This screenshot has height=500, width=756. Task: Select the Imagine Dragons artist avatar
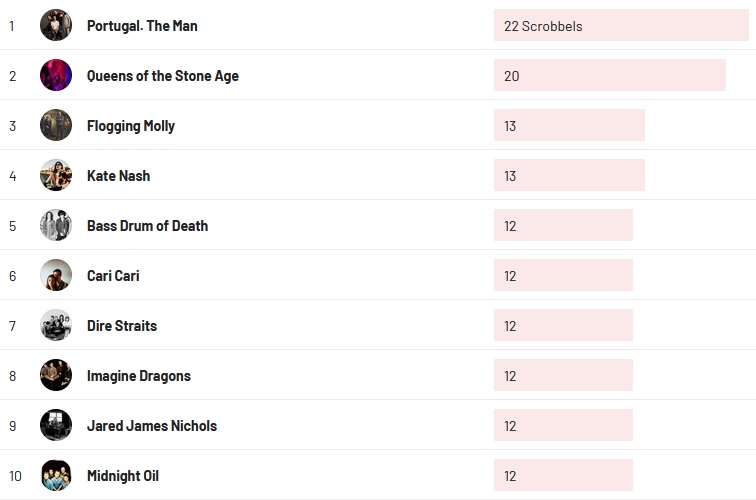(x=56, y=375)
